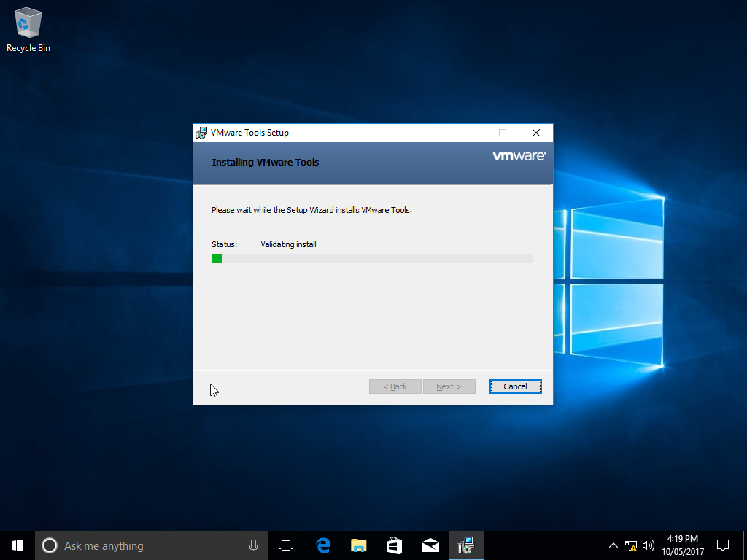Open the Recycle Bin desktop icon
Image resolution: width=747 pixels, height=560 pixels.
[x=28, y=30]
